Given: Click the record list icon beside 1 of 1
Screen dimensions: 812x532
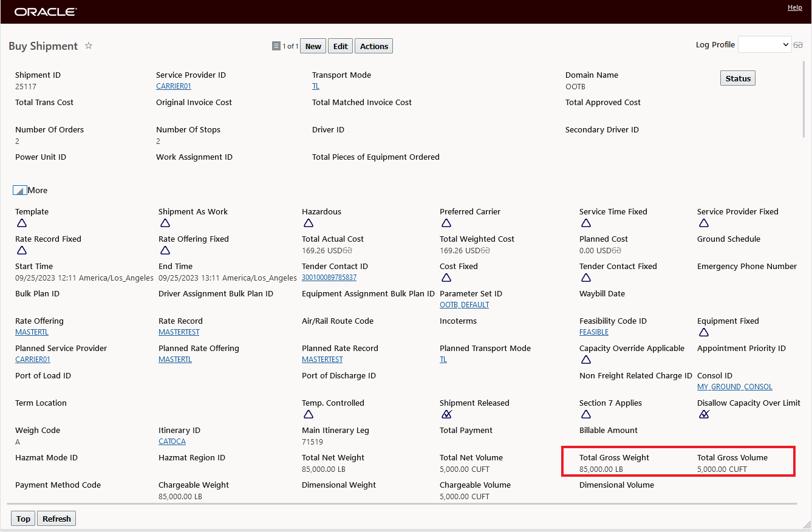Looking at the screenshot, I should 276,46.
